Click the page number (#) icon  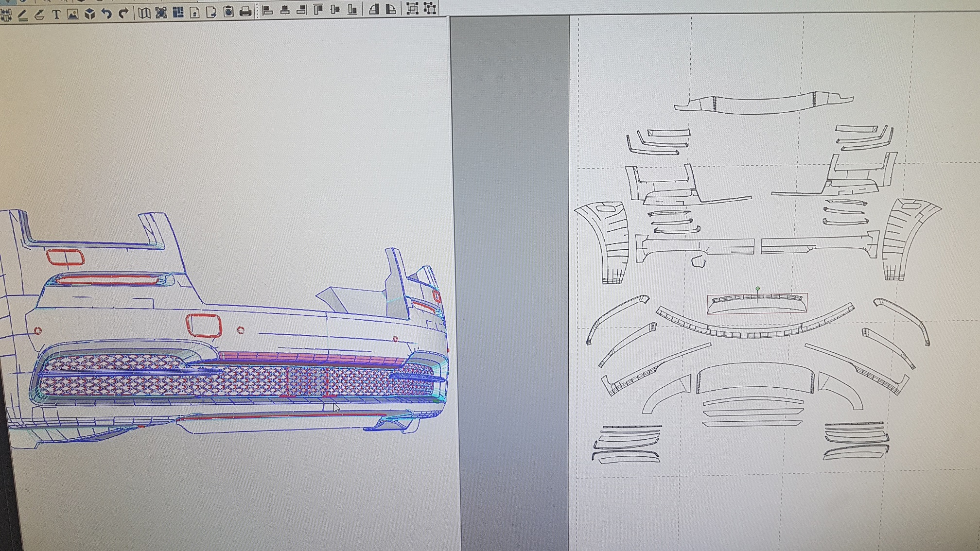(x=194, y=12)
